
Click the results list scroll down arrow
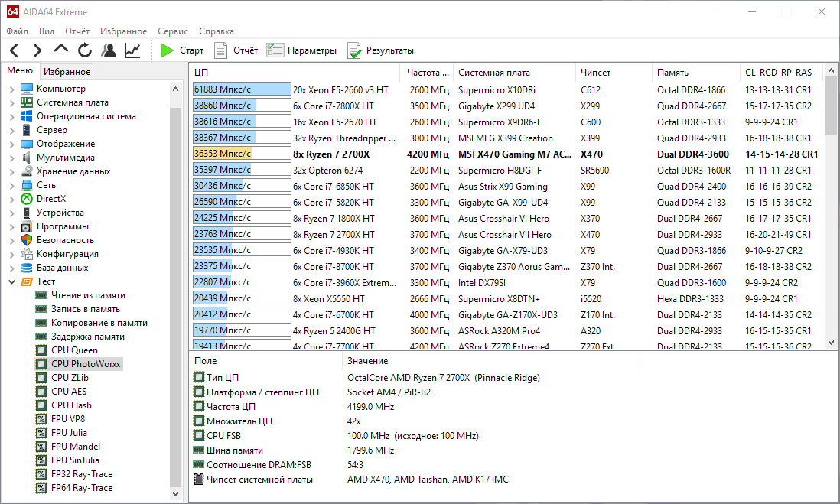tap(831, 343)
